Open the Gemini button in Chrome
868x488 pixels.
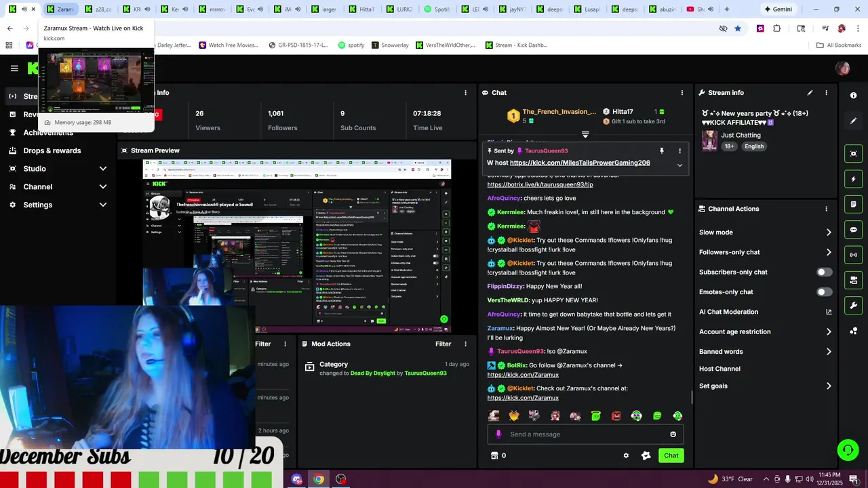point(777,9)
